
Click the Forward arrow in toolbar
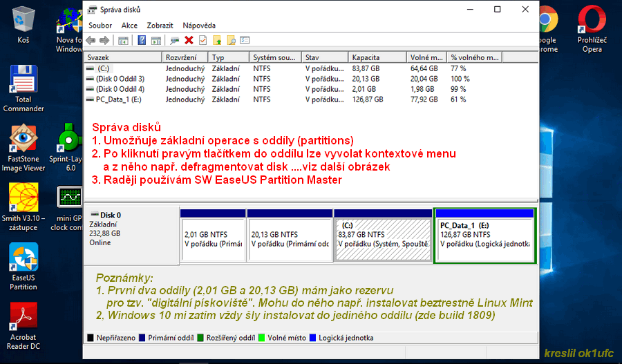[x=104, y=40]
